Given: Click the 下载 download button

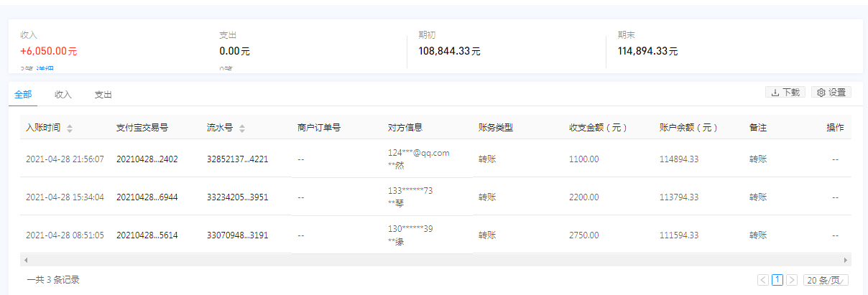Looking at the screenshot, I should click(x=785, y=93).
